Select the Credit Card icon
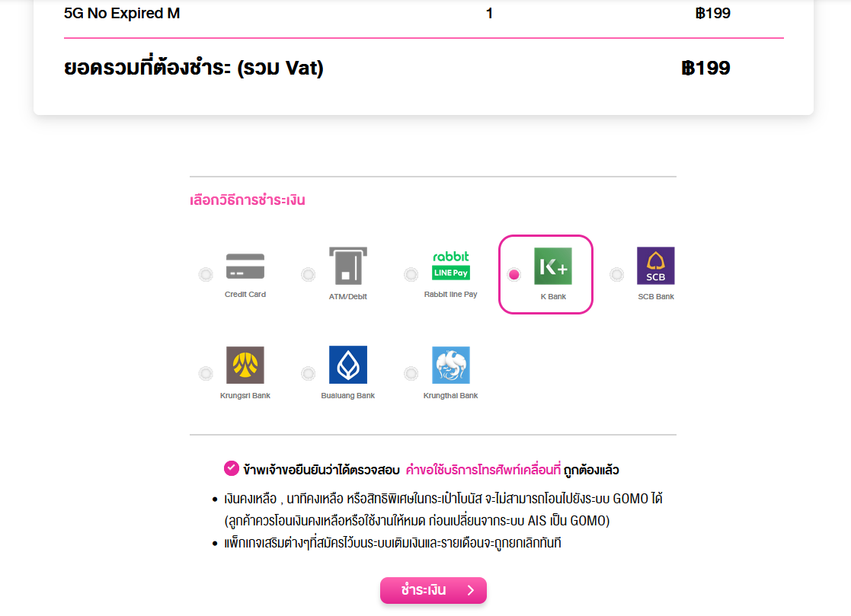This screenshot has height=616, width=851. click(x=245, y=267)
